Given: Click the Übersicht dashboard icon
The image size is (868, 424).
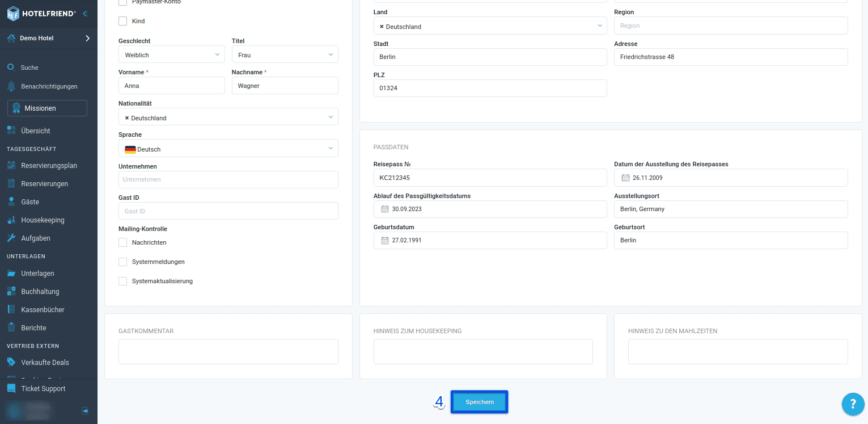Looking at the screenshot, I should pos(11,131).
